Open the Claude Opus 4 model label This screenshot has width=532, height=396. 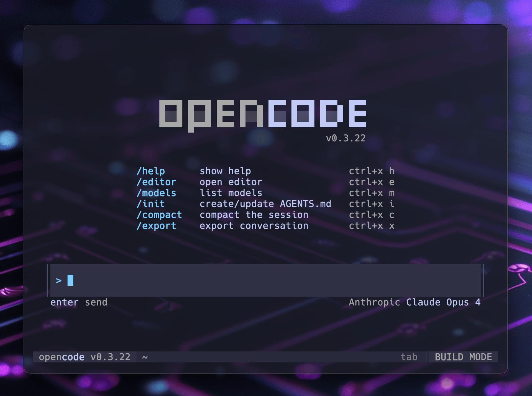point(443,302)
